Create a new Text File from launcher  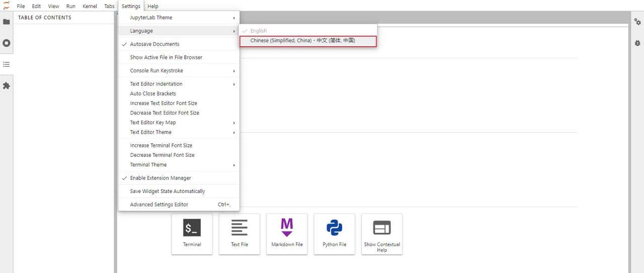[x=239, y=234]
